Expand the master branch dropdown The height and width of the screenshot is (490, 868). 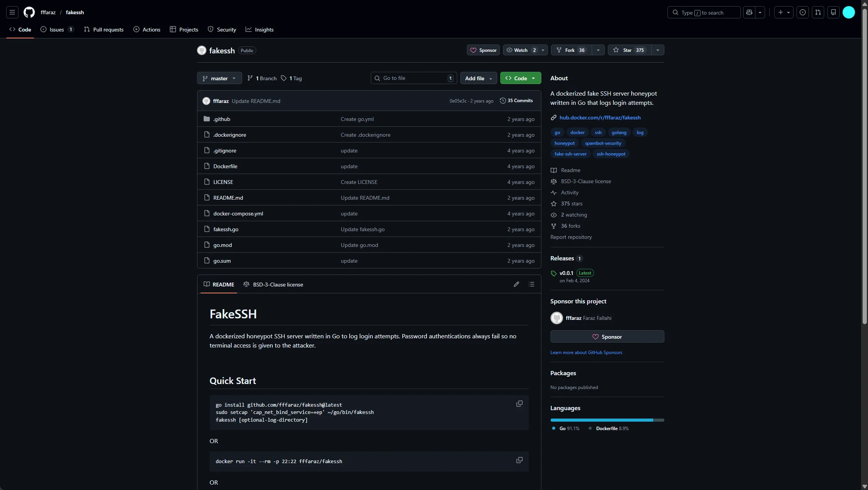[219, 78]
